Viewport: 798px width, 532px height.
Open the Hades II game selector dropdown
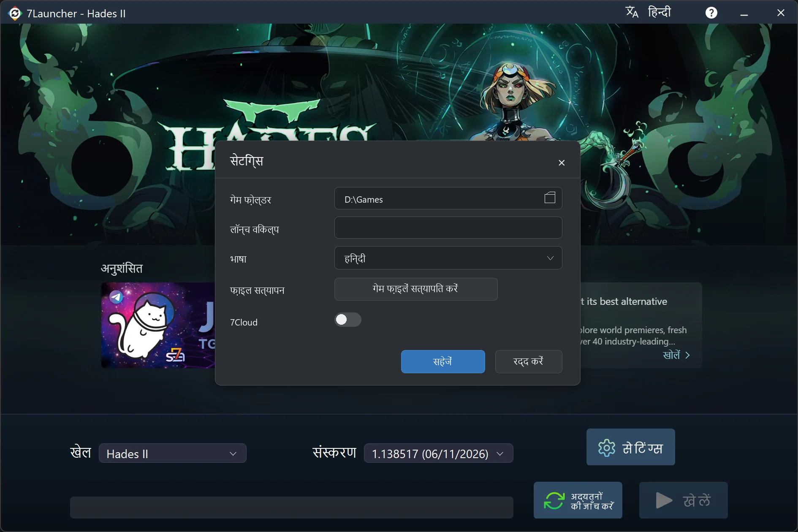[173, 453]
